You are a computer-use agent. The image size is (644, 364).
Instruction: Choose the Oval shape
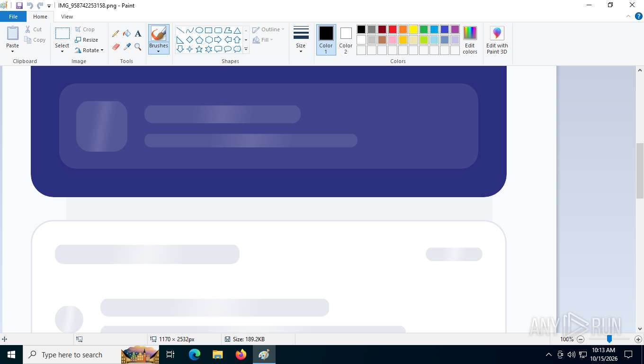199,30
